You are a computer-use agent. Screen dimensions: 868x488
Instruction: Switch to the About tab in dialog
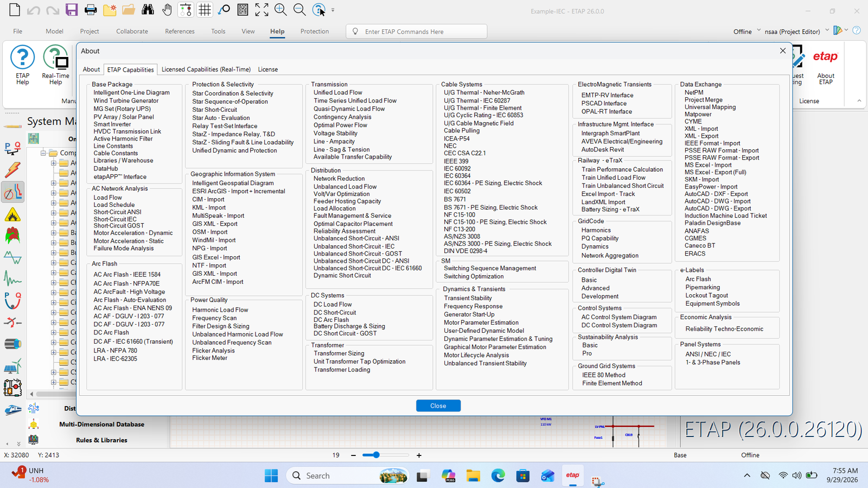pos(91,69)
